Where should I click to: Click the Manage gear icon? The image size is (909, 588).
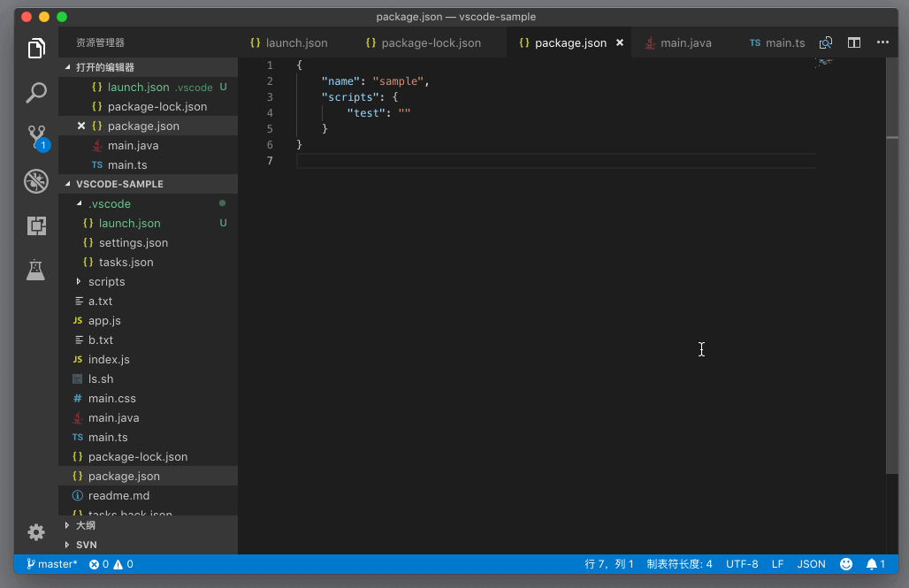pos(36,531)
